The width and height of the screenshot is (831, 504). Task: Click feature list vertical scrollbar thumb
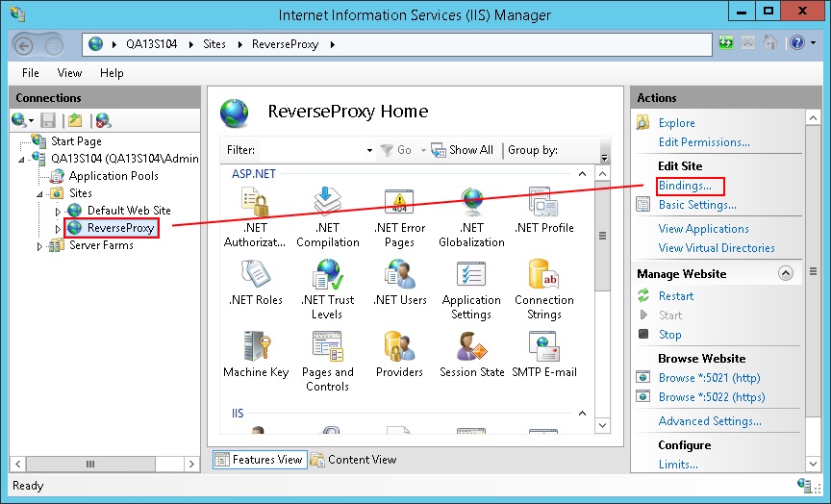click(602, 237)
